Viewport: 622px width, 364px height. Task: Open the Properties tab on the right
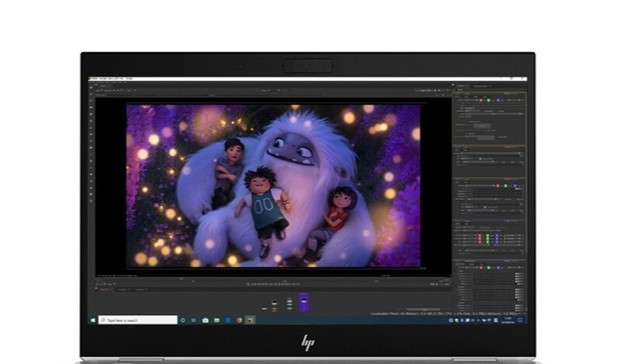(461, 86)
